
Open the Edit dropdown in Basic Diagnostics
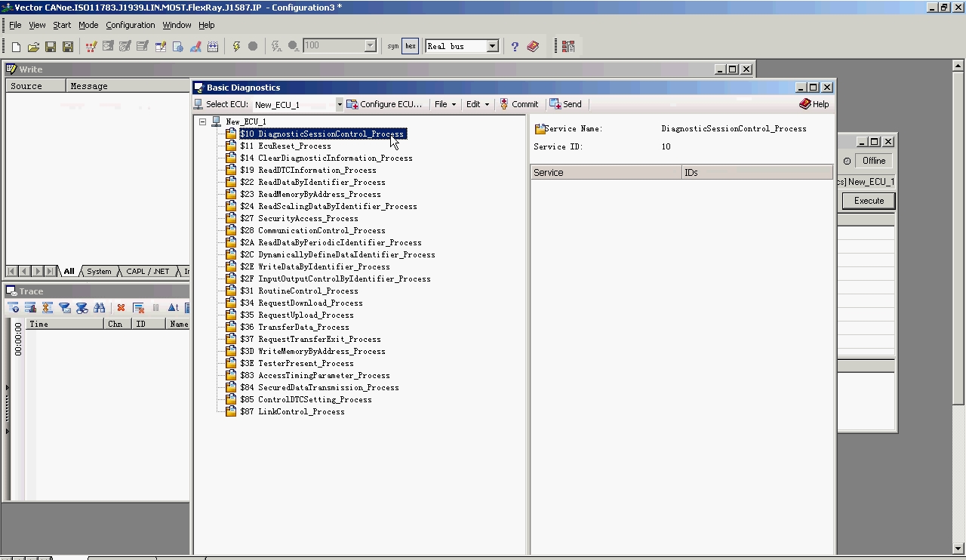click(477, 104)
